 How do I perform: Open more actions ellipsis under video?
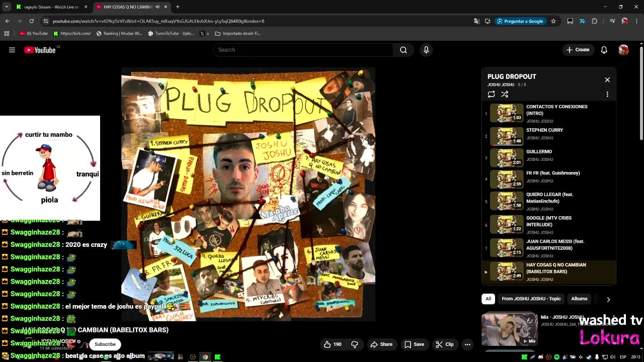click(x=467, y=344)
